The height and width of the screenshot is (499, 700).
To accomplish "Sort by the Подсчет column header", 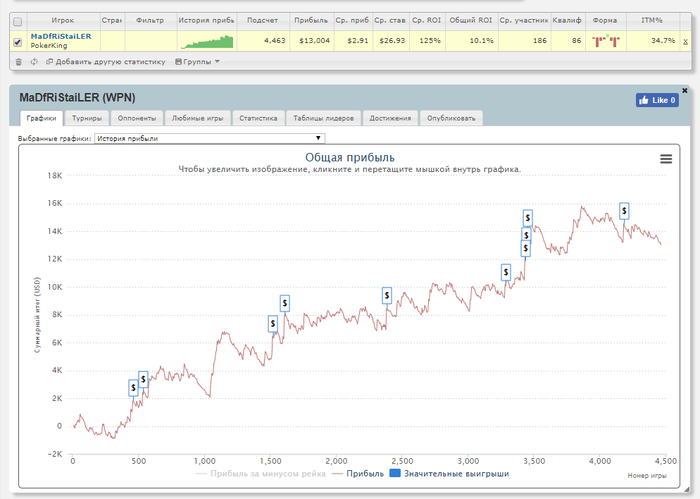I will [x=262, y=21].
